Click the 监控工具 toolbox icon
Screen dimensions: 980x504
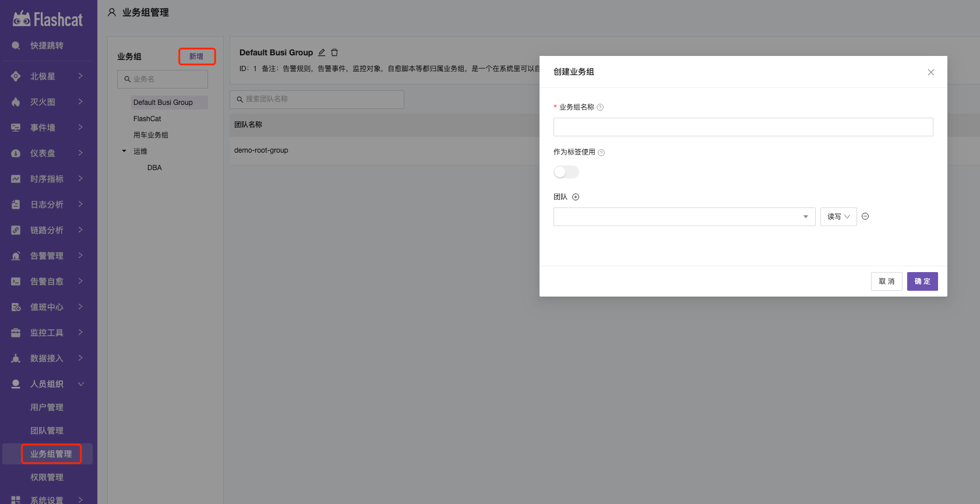point(16,333)
